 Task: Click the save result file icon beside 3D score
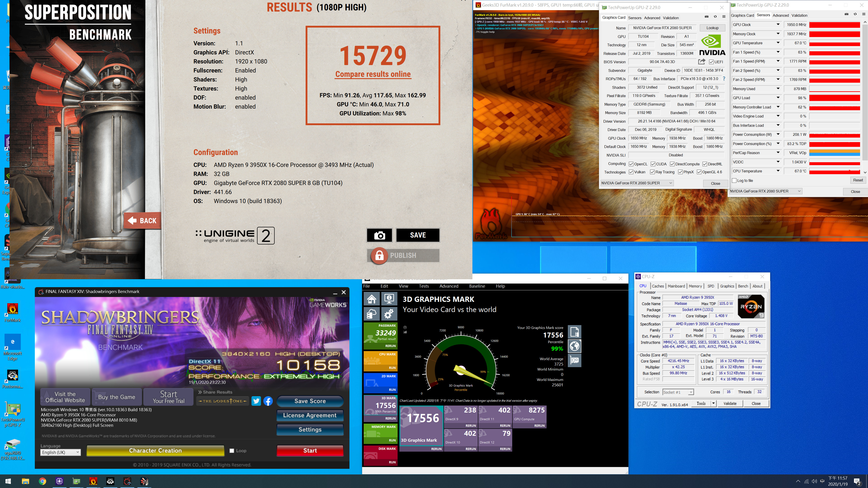pyautogui.click(x=575, y=332)
